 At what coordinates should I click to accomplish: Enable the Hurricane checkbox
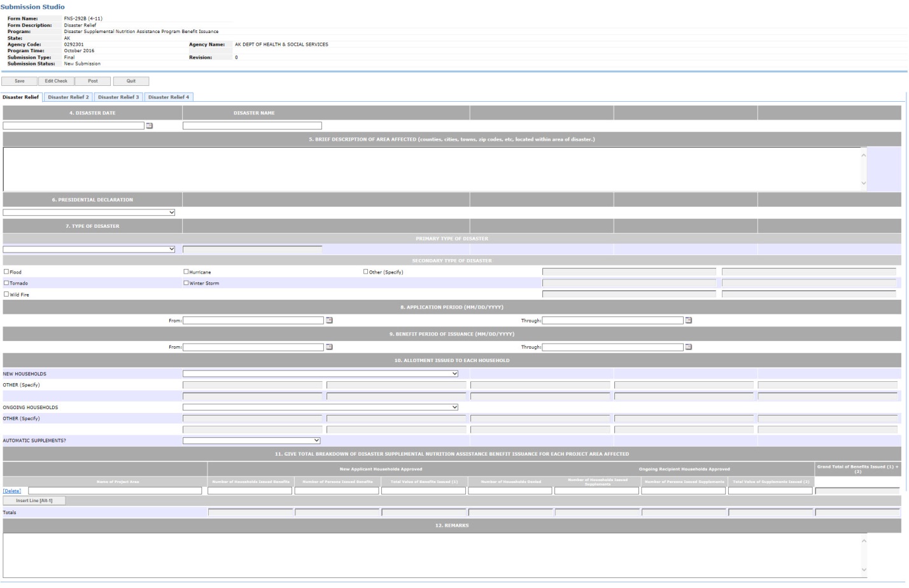click(186, 272)
